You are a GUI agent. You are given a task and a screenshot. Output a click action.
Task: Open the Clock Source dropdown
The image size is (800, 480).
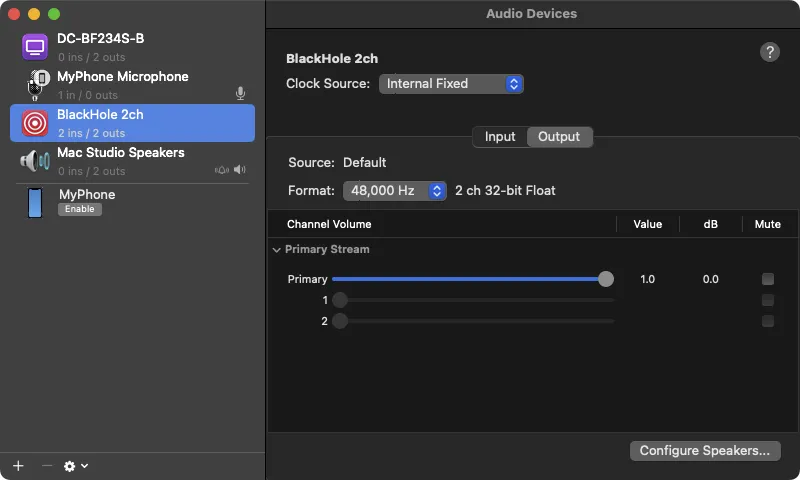[451, 84]
